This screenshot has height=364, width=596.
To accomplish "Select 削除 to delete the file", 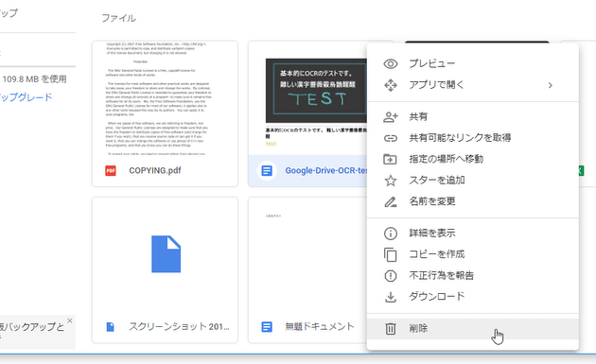I will coord(473,329).
